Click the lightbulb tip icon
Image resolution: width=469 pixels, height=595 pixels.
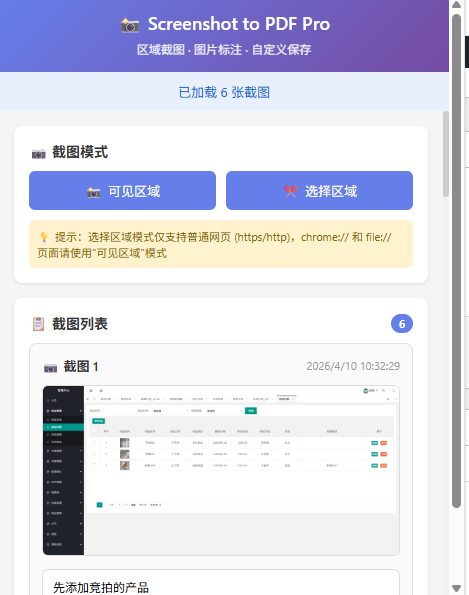point(44,237)
